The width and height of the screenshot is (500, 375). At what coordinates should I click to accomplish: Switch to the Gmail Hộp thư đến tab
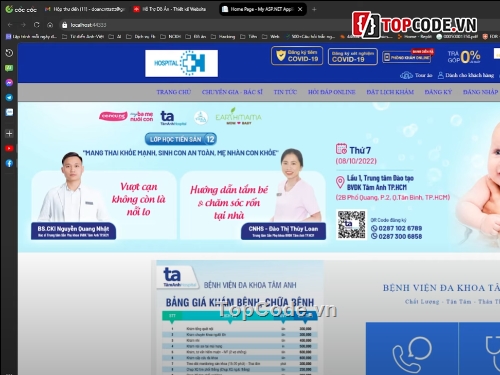pos(85,9)
